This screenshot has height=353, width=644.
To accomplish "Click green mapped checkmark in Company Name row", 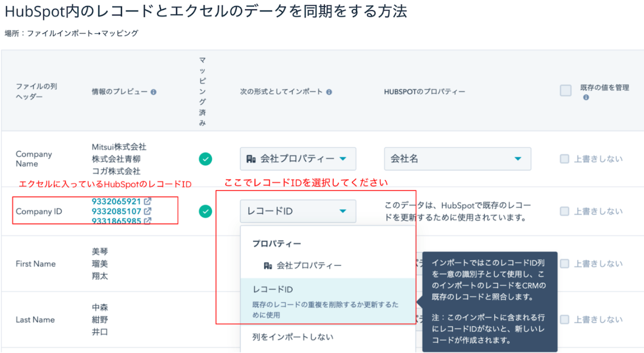I will click(205, 159).
